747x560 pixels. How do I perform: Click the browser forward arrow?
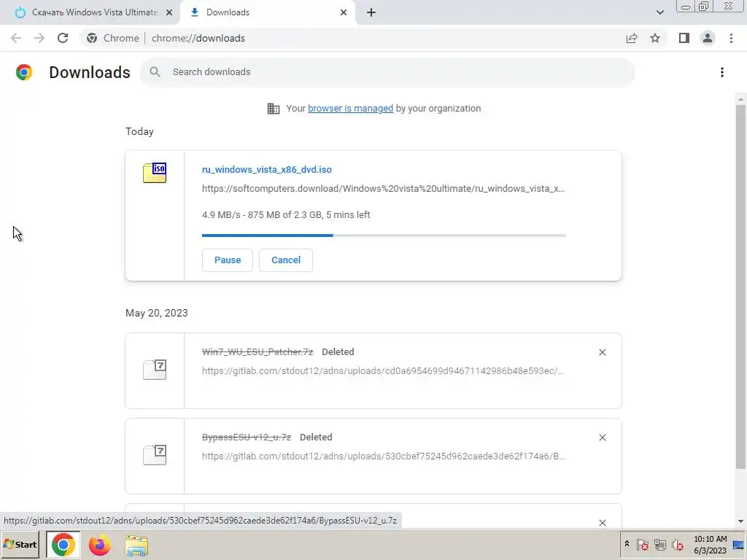coord(39,38)
